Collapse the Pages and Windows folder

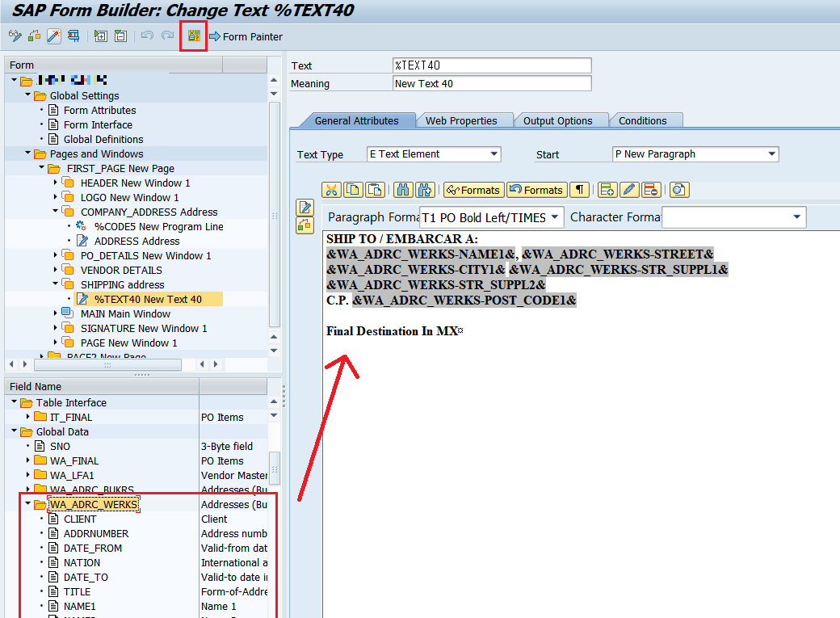[x=27, y=153]
